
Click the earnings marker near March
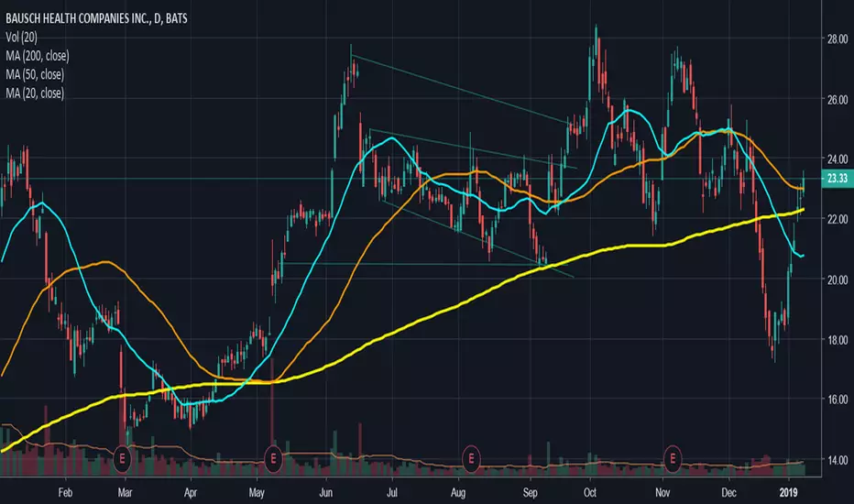[x=122, y=459]
